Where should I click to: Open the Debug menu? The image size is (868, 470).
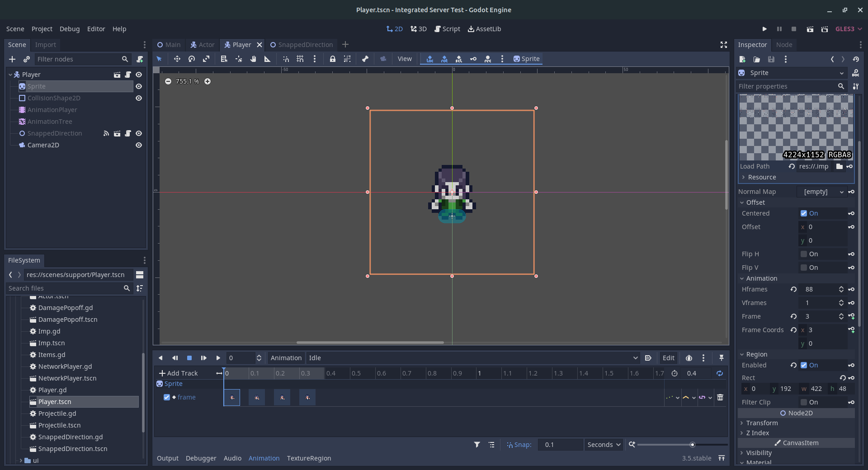[x=70, y=29]
